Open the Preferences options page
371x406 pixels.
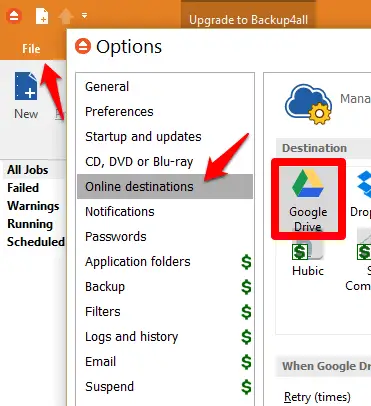pyautogui.click(x=119, y=112)
